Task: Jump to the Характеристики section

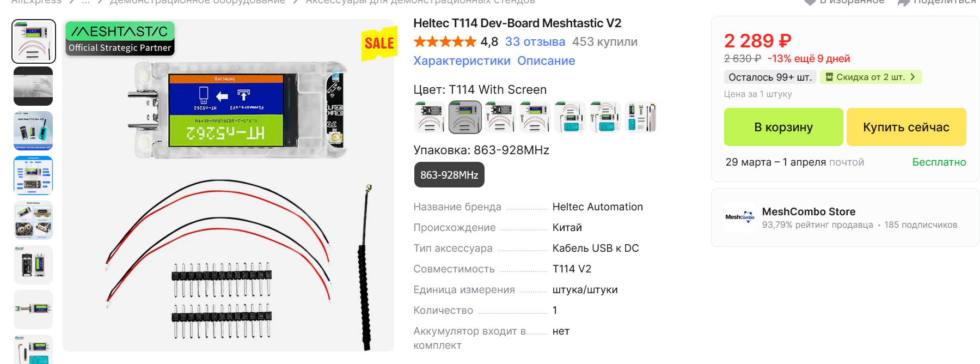Action: tap(462, 60)
